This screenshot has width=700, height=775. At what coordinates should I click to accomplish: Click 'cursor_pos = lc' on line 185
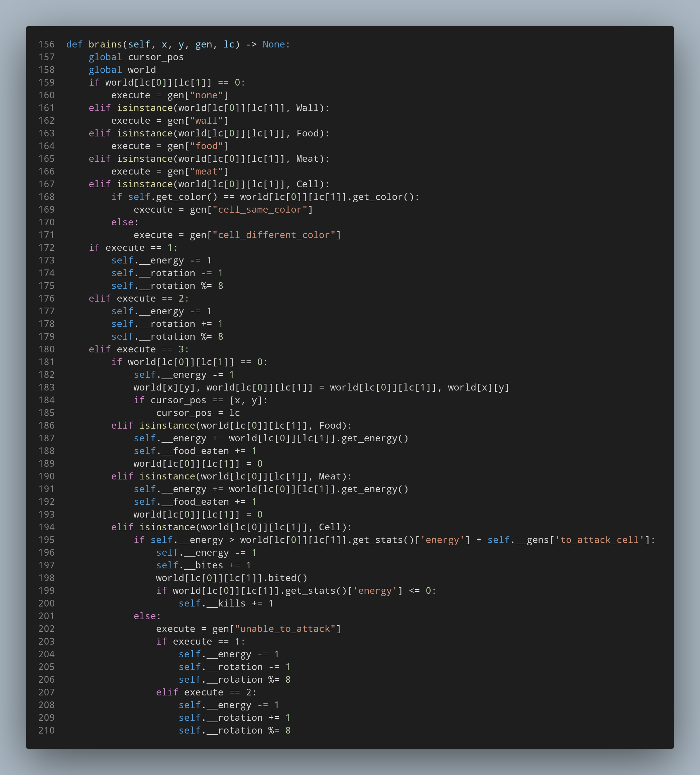pos(198,413)
